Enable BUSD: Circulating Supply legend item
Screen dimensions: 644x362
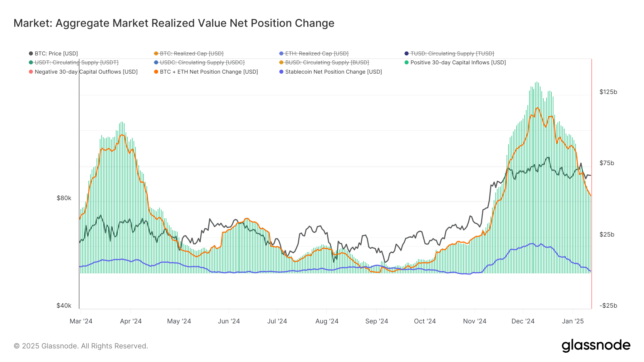click(x=324, y=63)
